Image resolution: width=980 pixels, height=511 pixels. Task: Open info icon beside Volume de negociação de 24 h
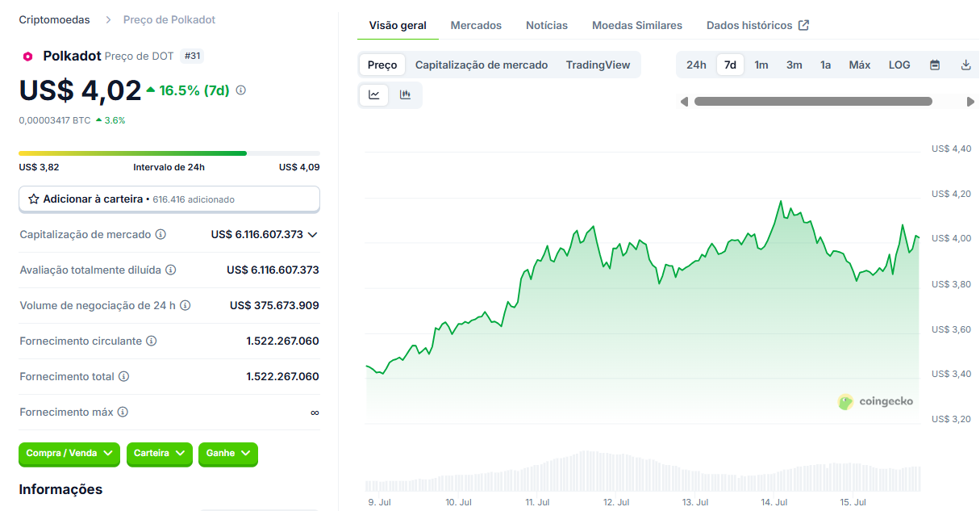click(x=185, y=305)
